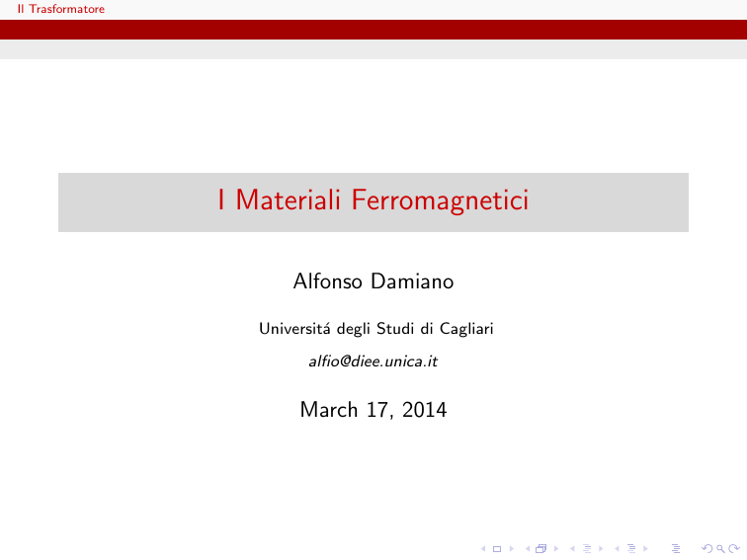Go to next section arrow

point(645,548)
